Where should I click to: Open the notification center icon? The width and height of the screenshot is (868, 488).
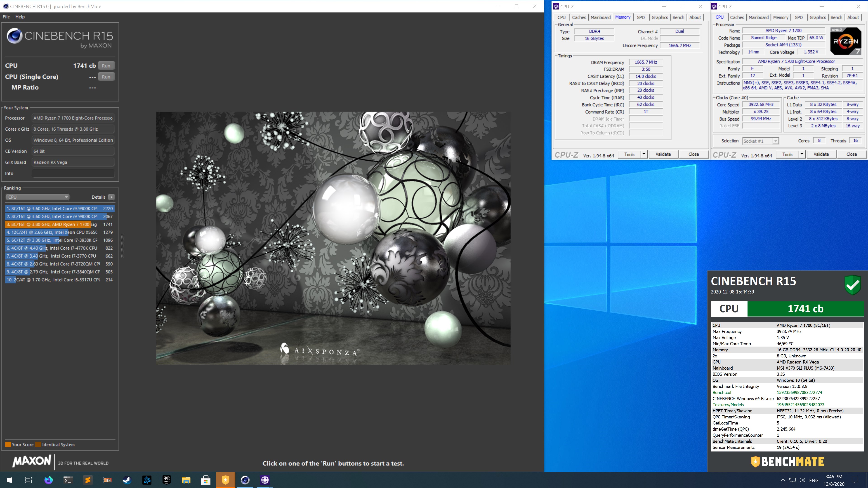(x=854, y=480)
